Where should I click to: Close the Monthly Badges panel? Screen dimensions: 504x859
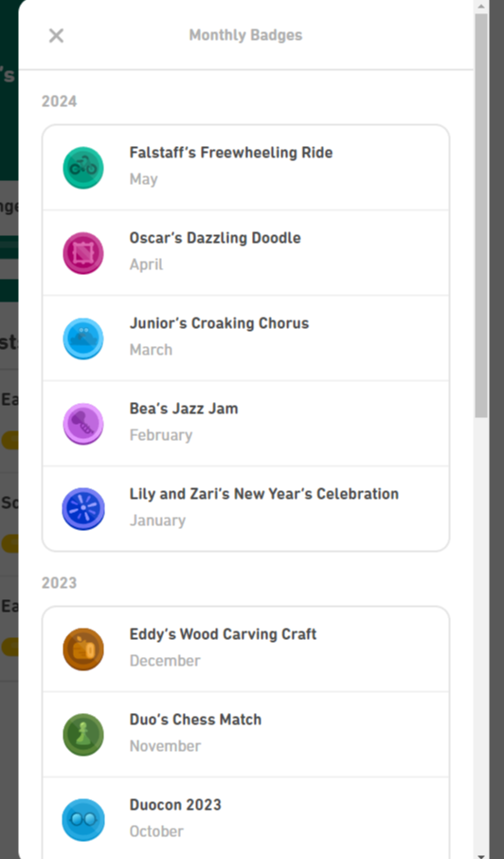pos(56,36)
